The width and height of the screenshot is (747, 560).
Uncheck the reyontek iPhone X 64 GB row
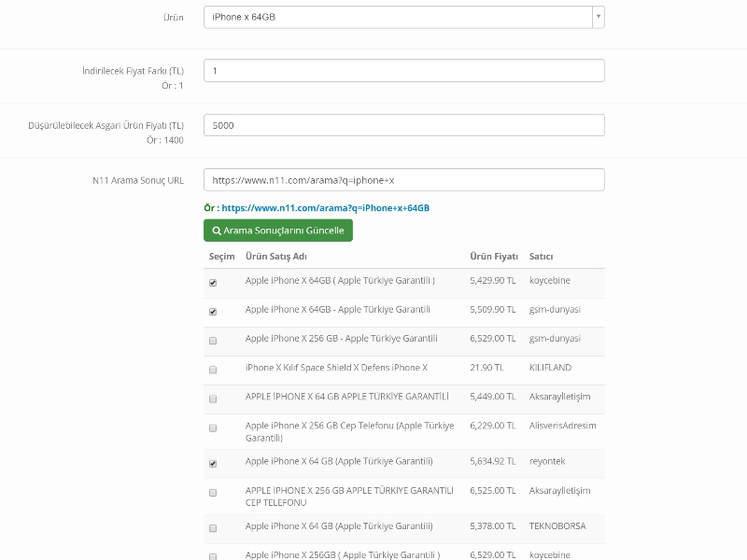click(213, 463)
